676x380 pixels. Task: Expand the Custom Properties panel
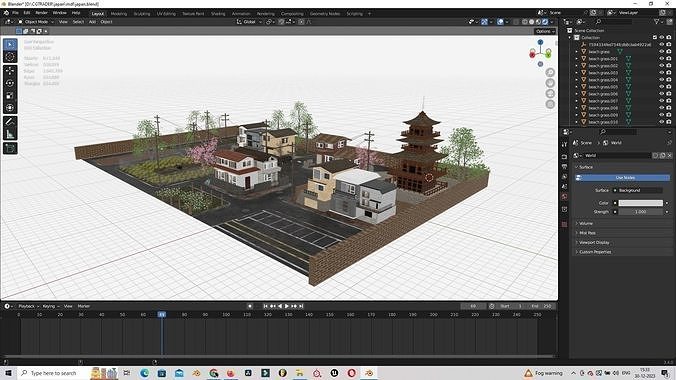[595, 252]
